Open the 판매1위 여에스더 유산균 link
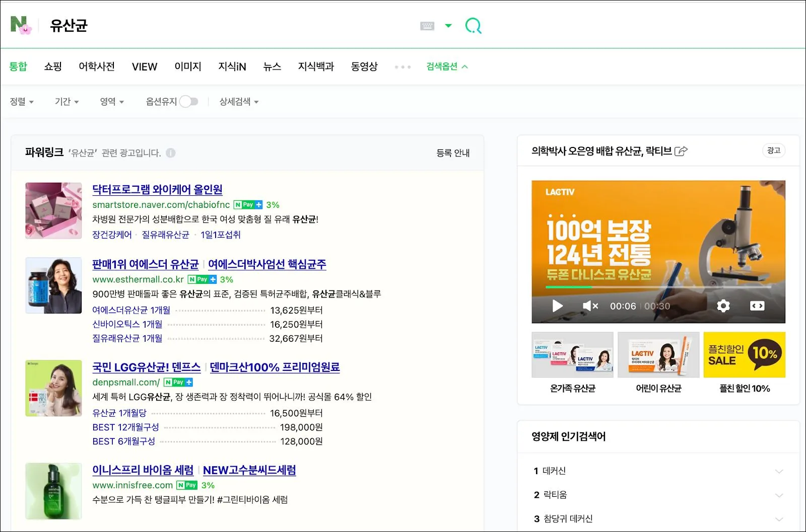The width and height of the screenshot is (806, 532). [x=146, y=264]
